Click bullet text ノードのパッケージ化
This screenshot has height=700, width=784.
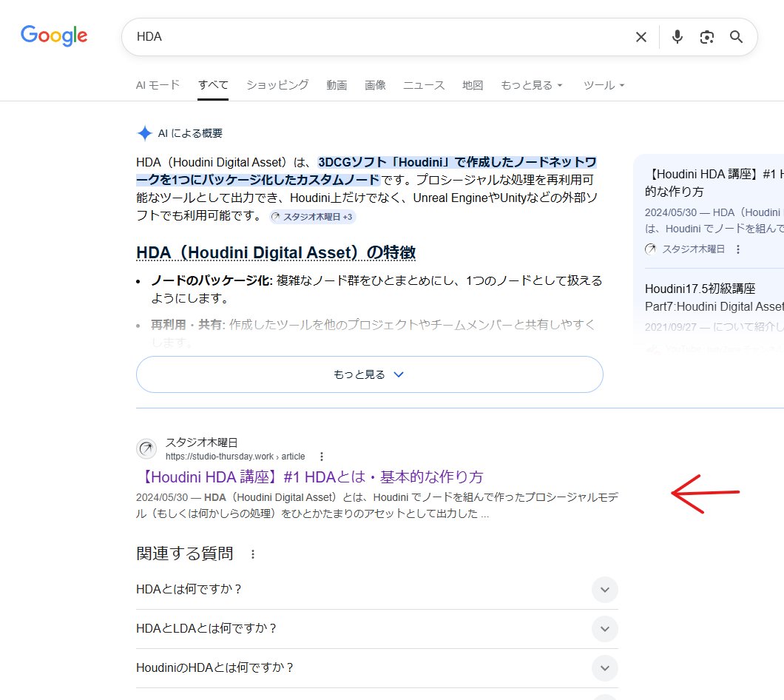[x=211, y=280]
